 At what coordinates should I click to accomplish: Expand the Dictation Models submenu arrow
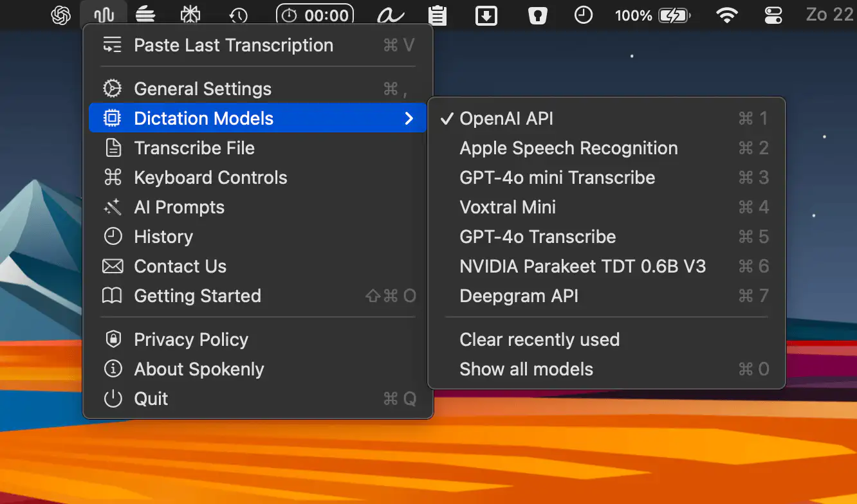coord(409,118)
